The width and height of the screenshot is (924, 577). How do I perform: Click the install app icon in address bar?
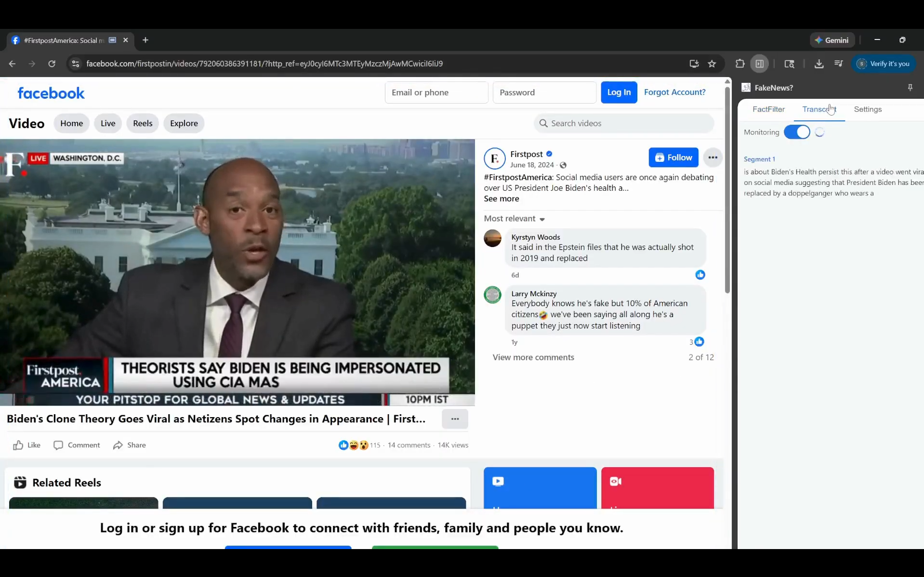[x=694, y=64]
